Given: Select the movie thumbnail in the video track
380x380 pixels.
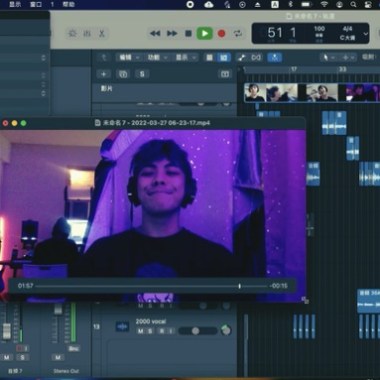Looking at the screenshot, I should click(312, 93).
